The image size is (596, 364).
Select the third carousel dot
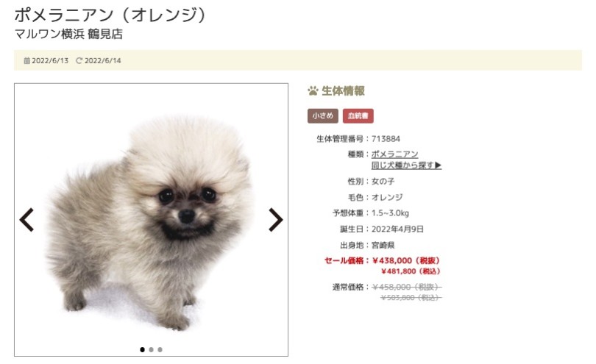click(160, 349)
